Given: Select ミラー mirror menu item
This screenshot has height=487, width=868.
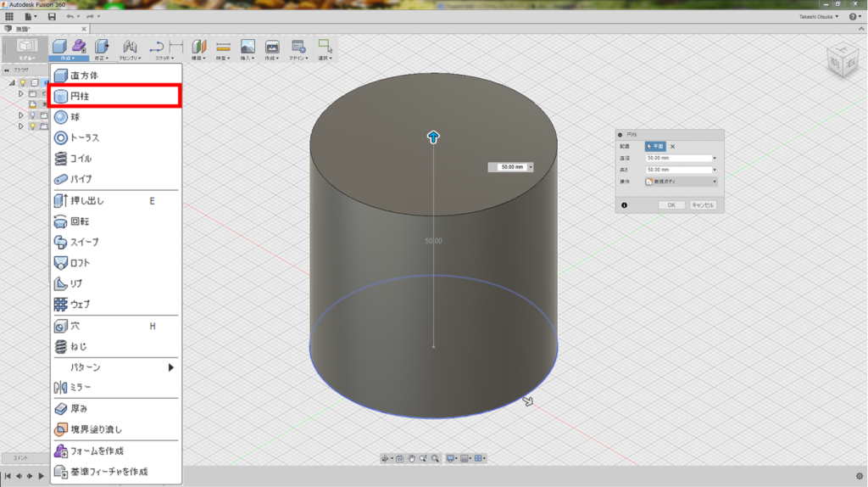Looking at the screenshot, I should pos(116,387).
